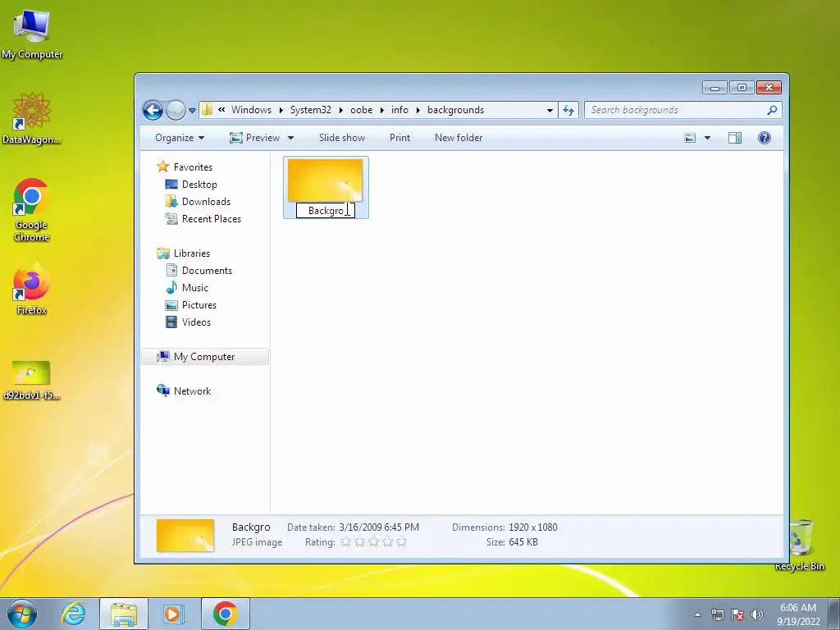Open the Windows Start button
This screenshot has height=630, width=840.
click(x=22, y=614)
